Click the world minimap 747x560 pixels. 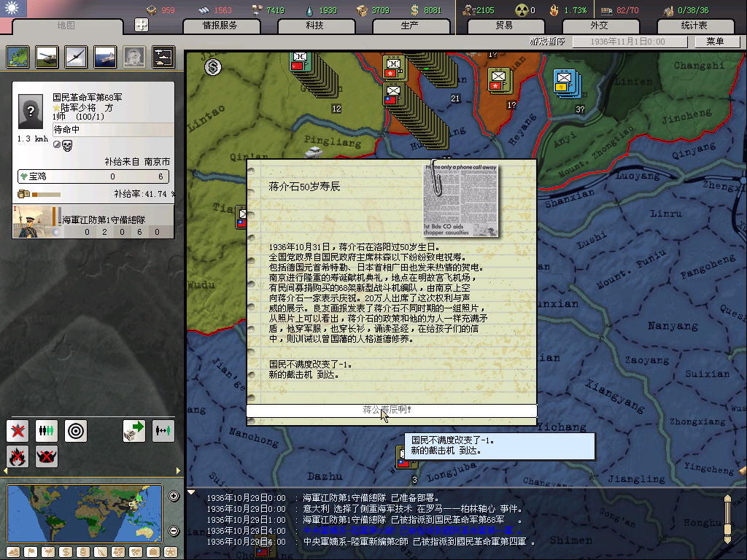tap(85, 513)
